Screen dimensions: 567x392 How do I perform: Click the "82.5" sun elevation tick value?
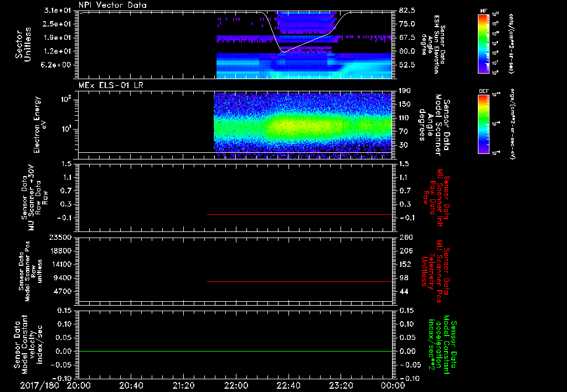pyautogui.click(x=407, y=11)
